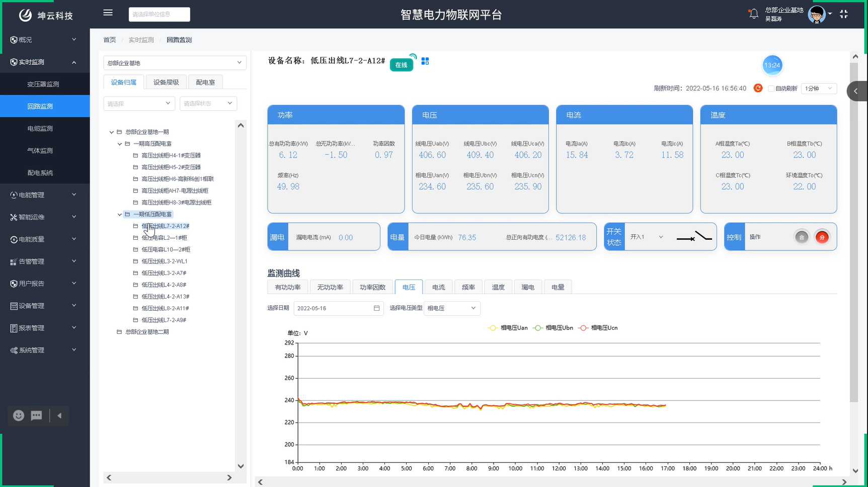
Task: Click the grey close switch control button
Action: click(802, 237)
